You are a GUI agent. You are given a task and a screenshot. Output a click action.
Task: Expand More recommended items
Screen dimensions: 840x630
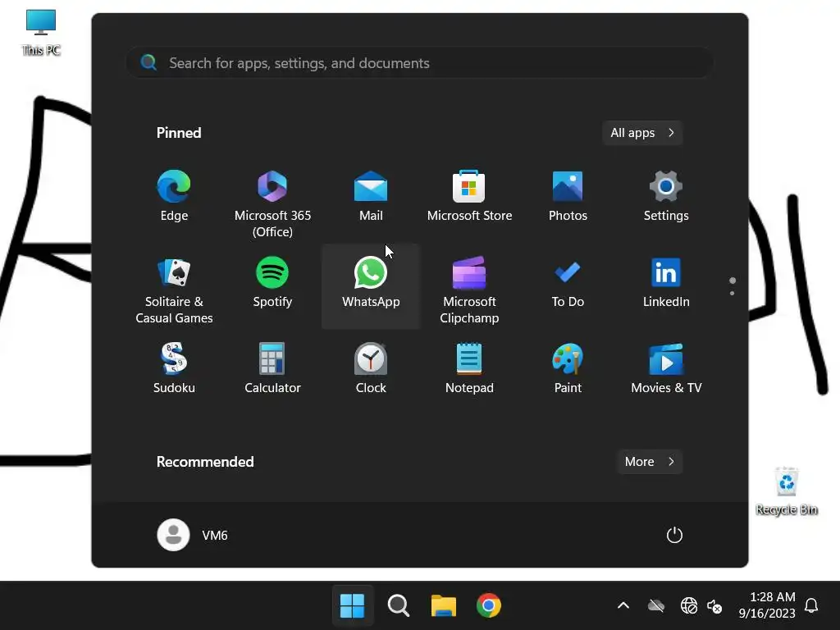(x=650, y=462)
